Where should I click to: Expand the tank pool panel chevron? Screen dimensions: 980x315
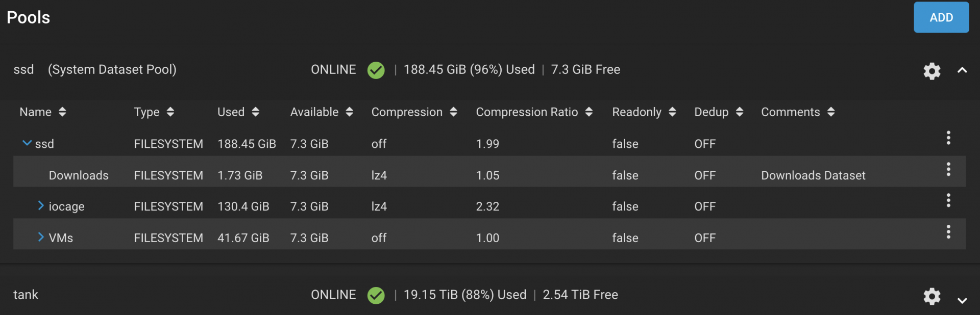(x=962, y=301)
